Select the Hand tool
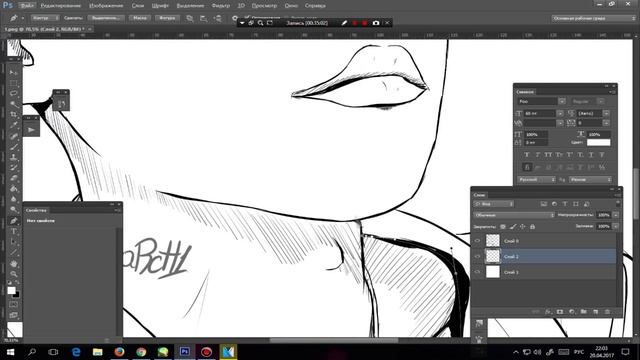This screenshot has width=640, height=360. click(x=13, y=264)
